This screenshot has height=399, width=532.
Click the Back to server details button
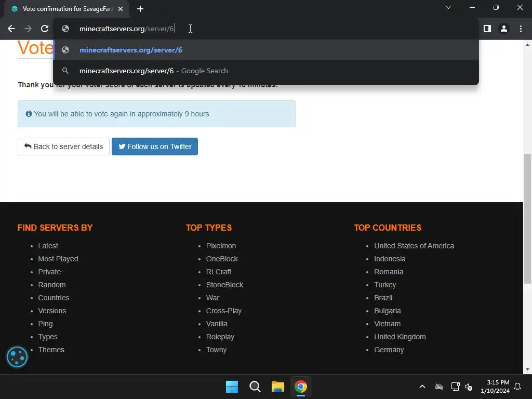pyautogui.click(x=63, y=147)
